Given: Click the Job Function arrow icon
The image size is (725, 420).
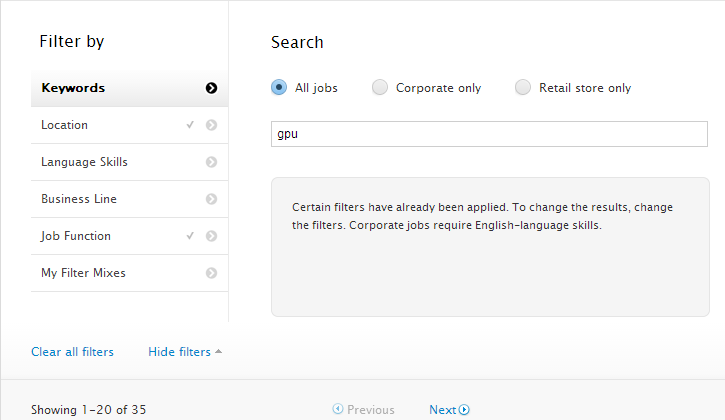Looking at the screenshot, I should point(211,236).
